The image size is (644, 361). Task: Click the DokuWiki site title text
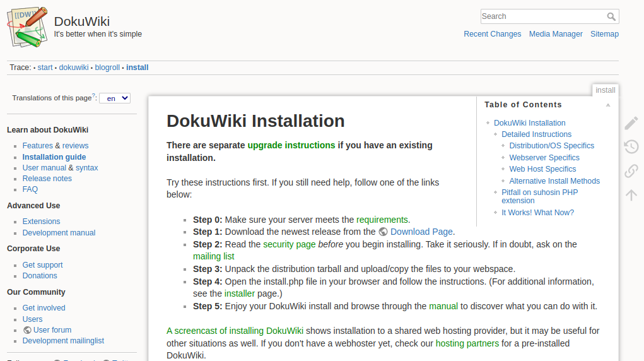pyautogui.click(x=82, y=21)
